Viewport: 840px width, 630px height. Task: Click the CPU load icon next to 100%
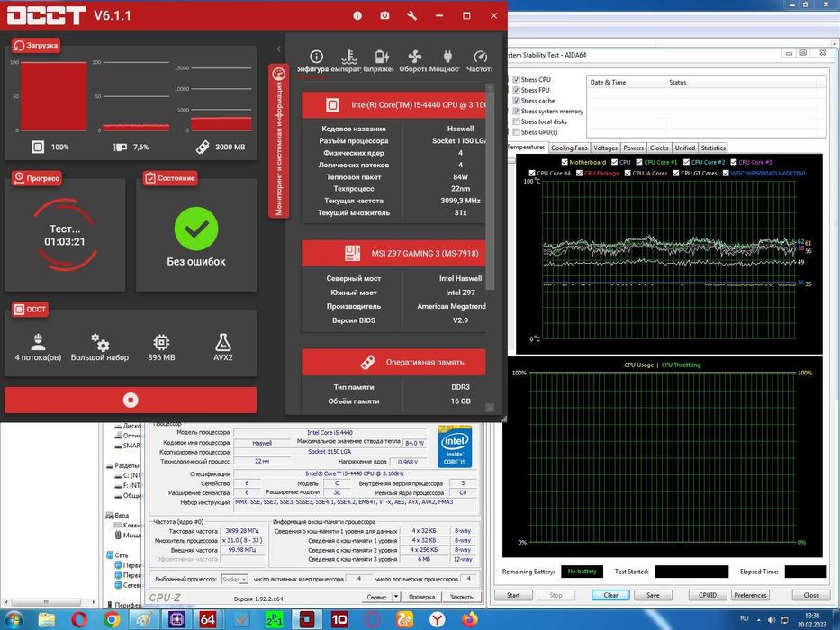click(x=38, y=147)
